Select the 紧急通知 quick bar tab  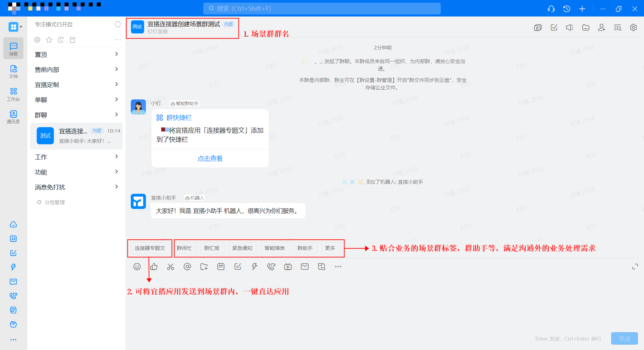pos(242,248)
